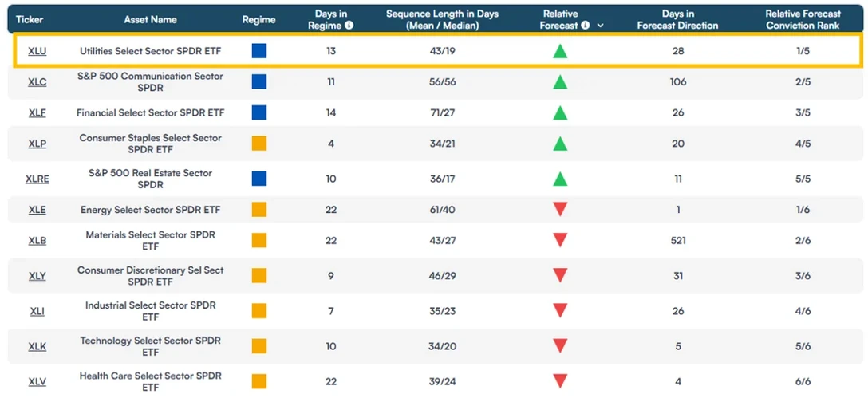Open the XLRE ticker link
Image resolution: width=868 pixels, height=398 pixels.
(x=37, y=179)
